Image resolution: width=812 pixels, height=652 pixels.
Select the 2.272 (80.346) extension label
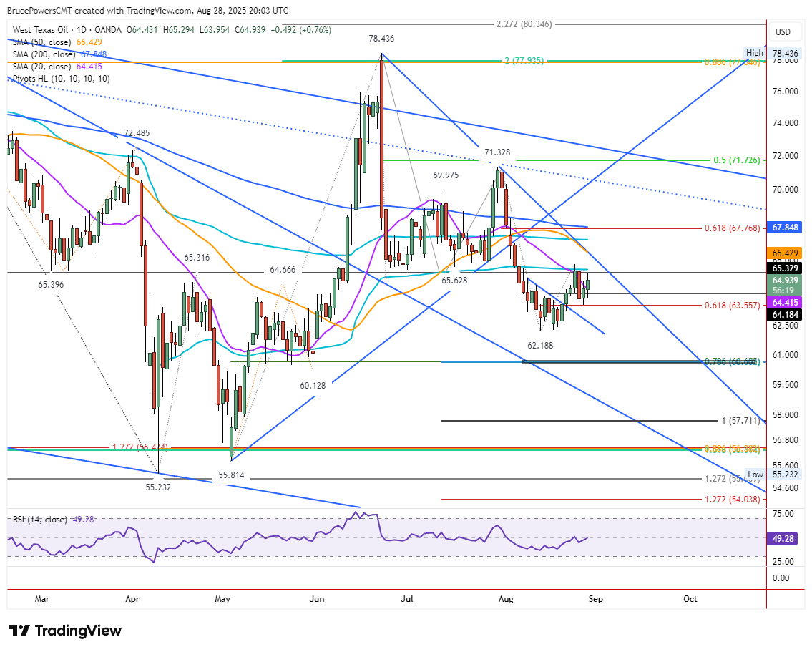(524, 24)
